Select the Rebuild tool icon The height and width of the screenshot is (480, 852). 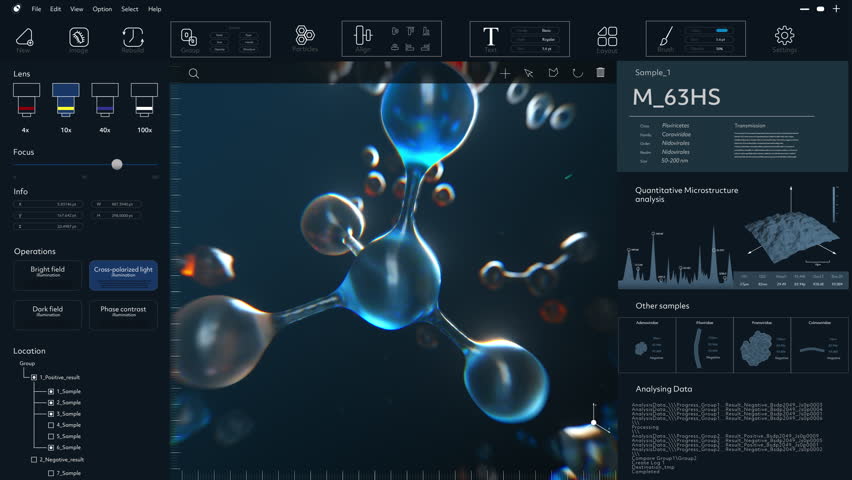[x=133, y=38]
